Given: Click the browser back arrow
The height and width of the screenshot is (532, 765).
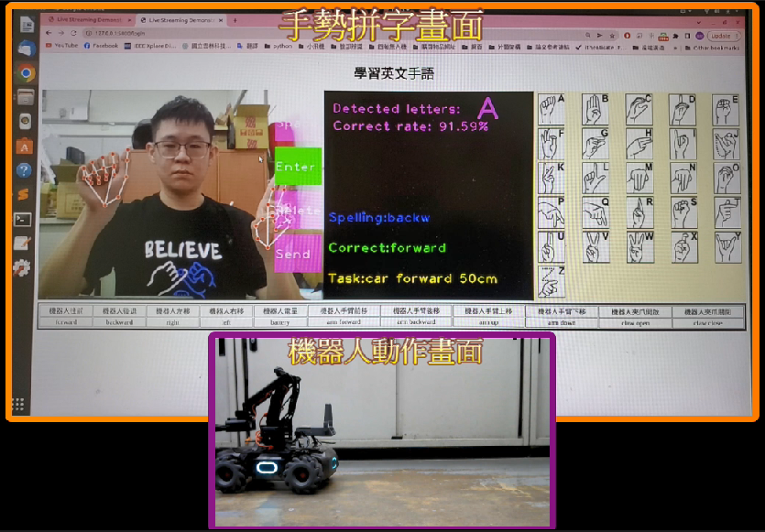Looking at the screenshot, I should (x=48, y=30).
